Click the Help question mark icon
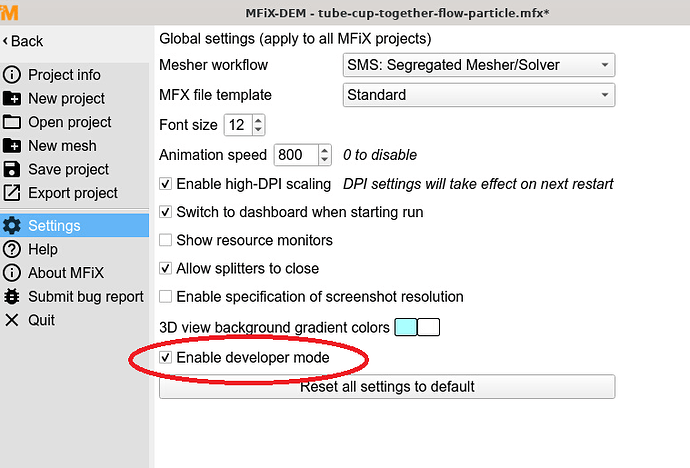 point(12,249)
